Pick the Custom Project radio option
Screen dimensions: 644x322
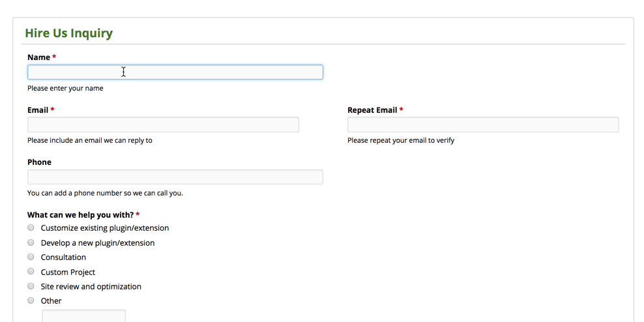pyautogui.click(x=31, y=271)
